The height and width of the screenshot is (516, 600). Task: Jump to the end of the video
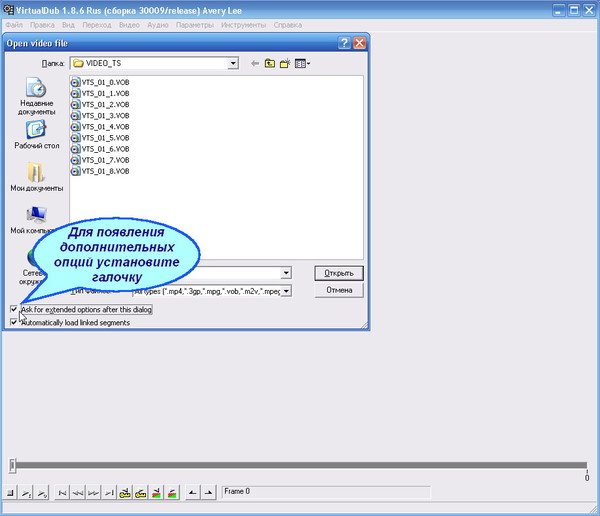click(x=109, y=493)
